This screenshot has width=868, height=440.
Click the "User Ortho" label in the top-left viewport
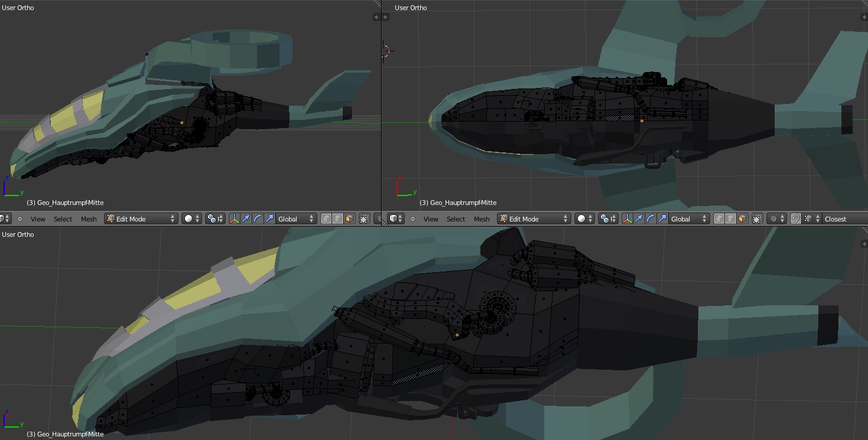(x=18, y=8)
